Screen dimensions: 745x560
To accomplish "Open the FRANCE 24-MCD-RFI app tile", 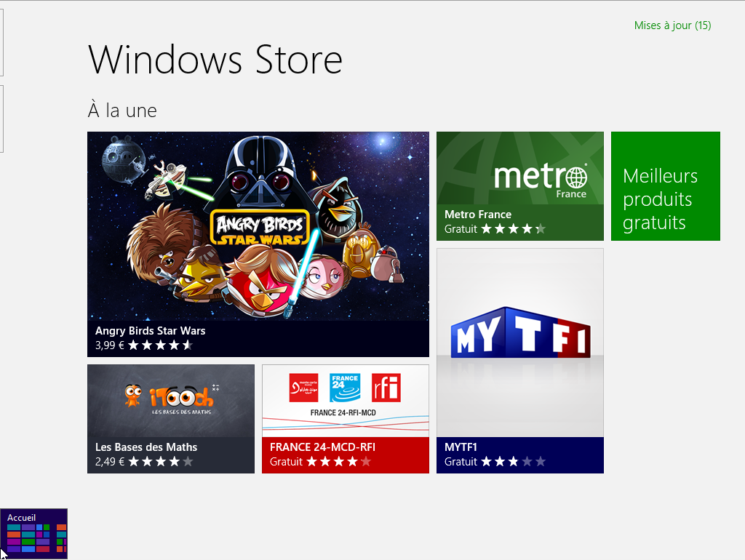I will 346,419.
